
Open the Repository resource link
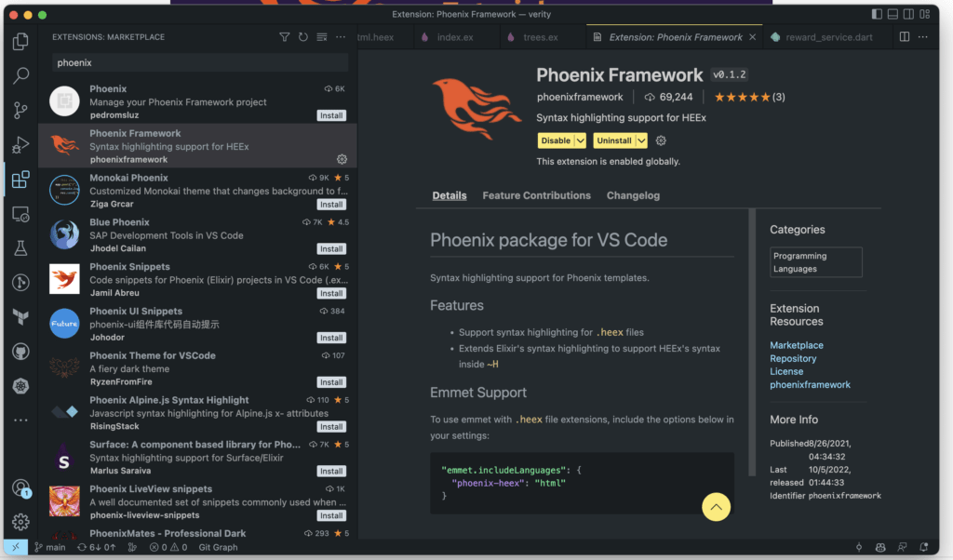(793, 358)
